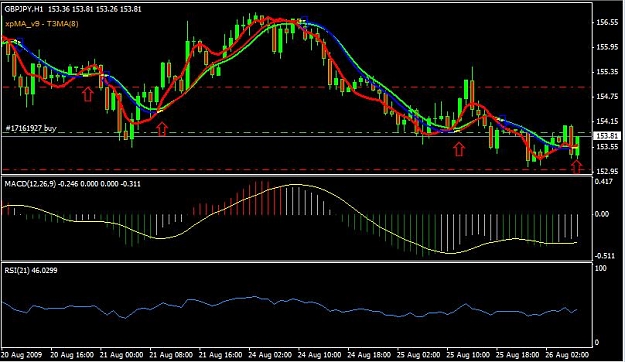Click the 21 Aug 16:00 time label

pos(221,354)
